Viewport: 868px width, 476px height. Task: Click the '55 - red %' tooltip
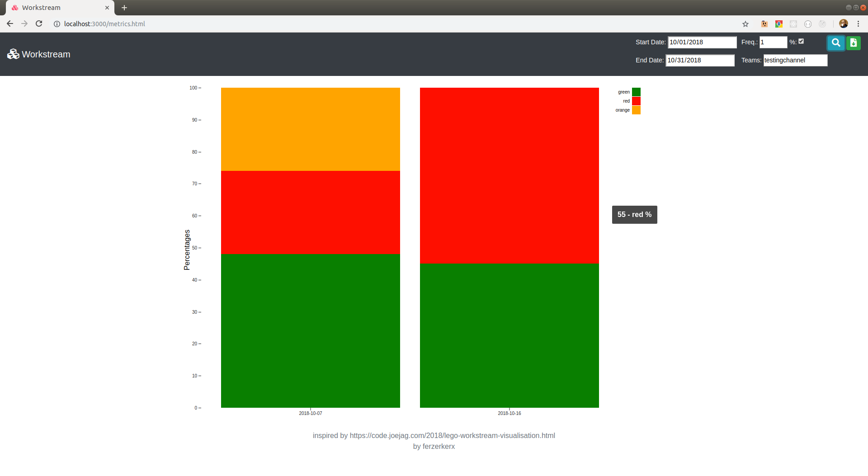634,215
